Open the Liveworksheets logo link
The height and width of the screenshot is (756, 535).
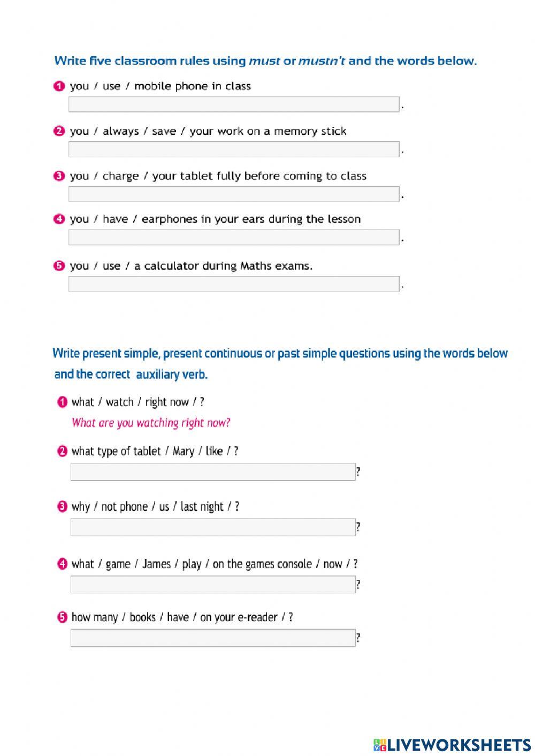click(458, 744)
